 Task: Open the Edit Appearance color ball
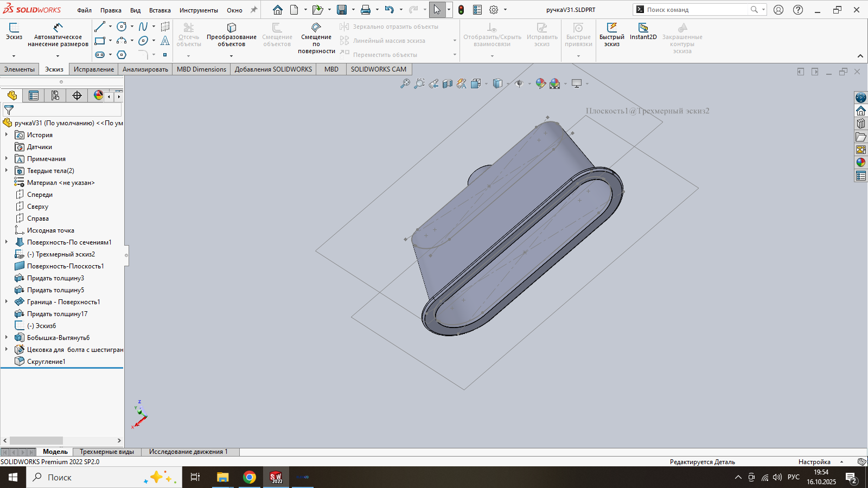tap(540, 84)
